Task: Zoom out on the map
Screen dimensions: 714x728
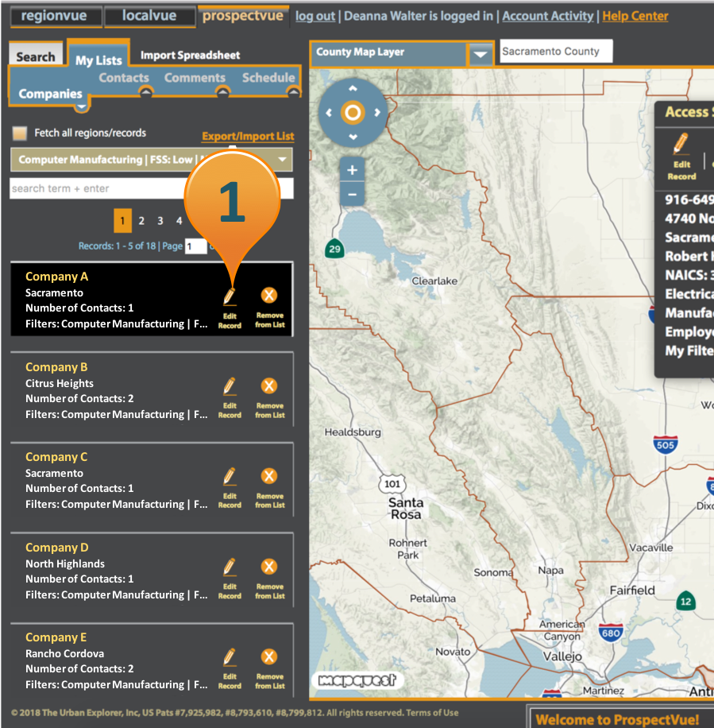Action: pos(352,194)
